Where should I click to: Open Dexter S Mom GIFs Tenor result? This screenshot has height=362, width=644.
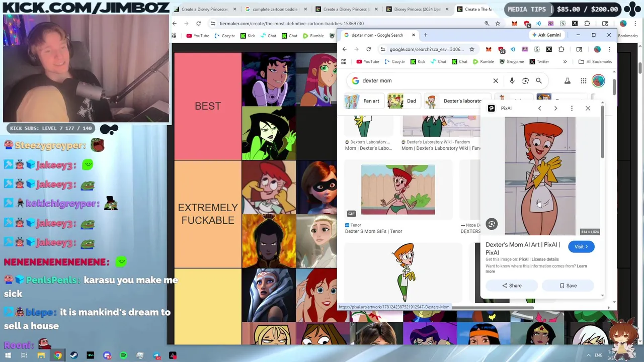click(373, 231)
